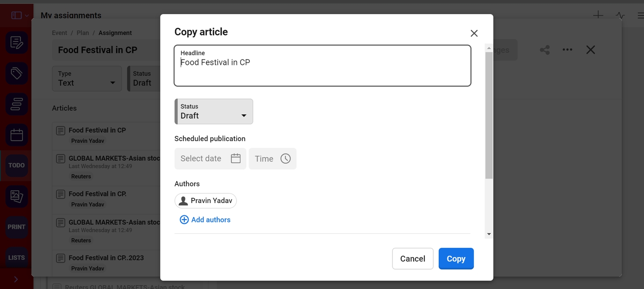Open the PRINT sidebar item
644x289 pixels.
17,227
